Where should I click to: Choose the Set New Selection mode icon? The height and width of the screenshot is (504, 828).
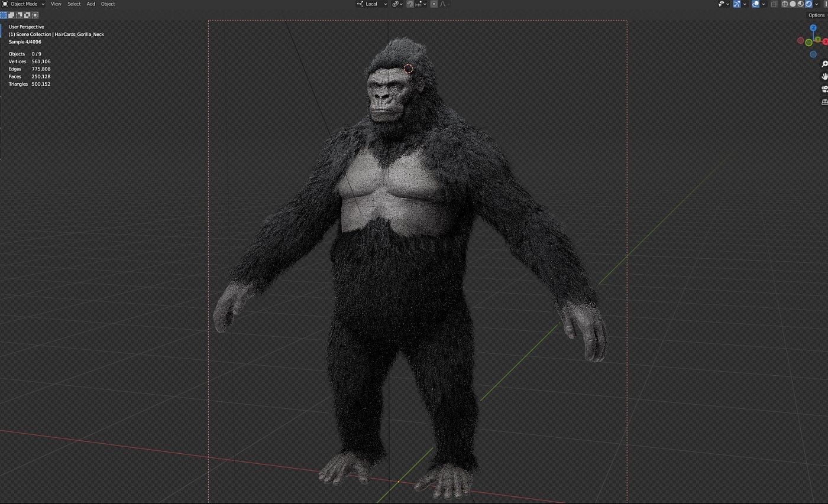[4, 15]
